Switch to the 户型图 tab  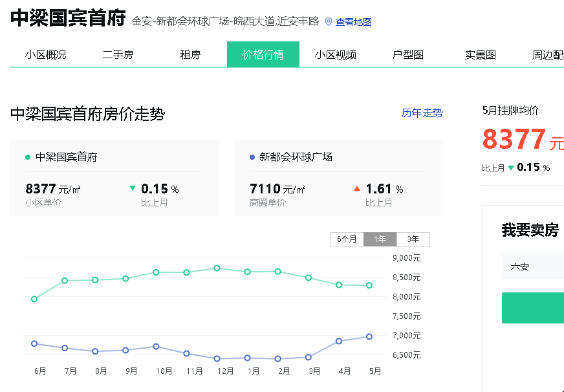(408, 55)
